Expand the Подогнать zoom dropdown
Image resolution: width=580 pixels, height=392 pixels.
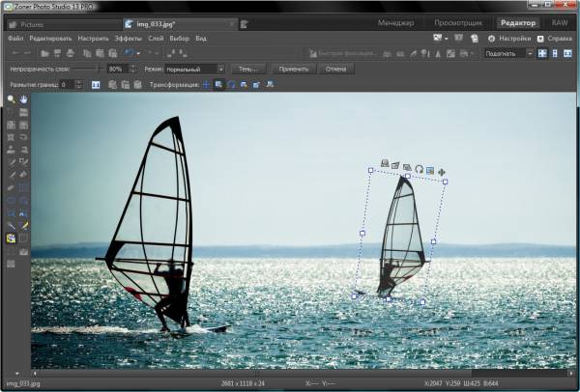click(530, 53)
